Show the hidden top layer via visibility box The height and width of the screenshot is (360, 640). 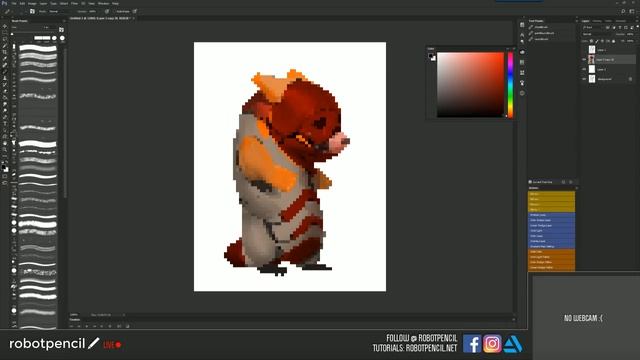[x=584, y=50]
